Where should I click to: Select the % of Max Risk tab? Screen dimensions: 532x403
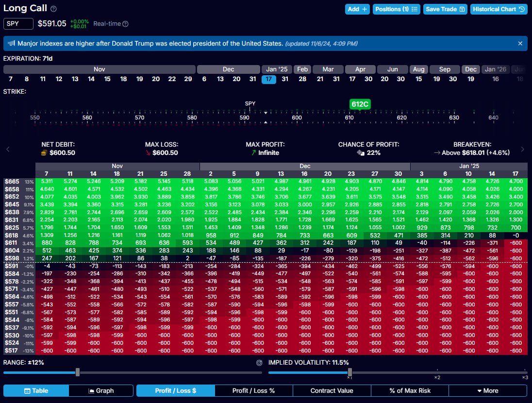click(410, 390)
